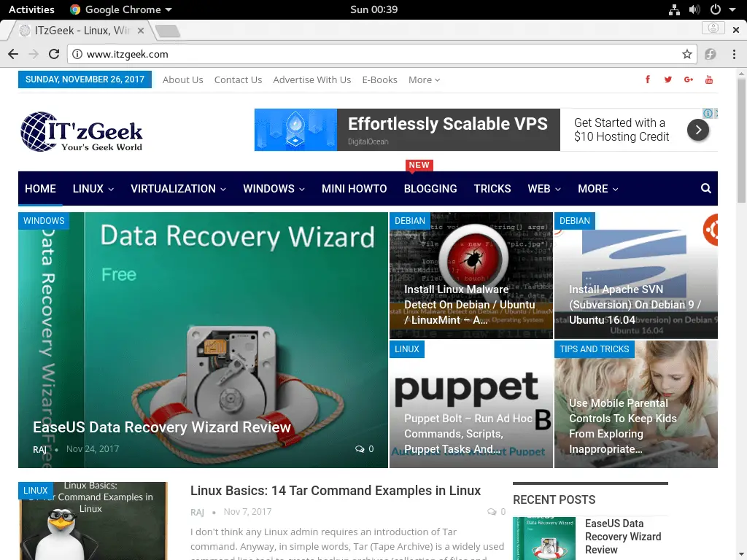Click the browser back arrow

pyautogui.click(x=13, y=54)
